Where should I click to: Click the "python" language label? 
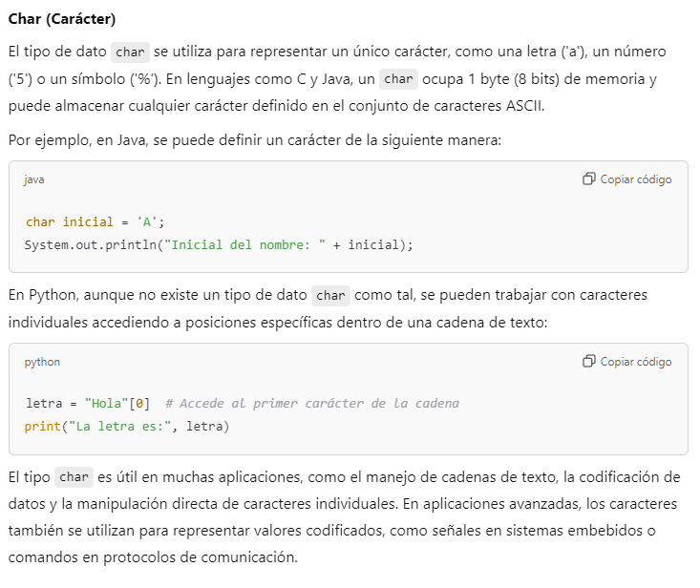coord(42,362)
